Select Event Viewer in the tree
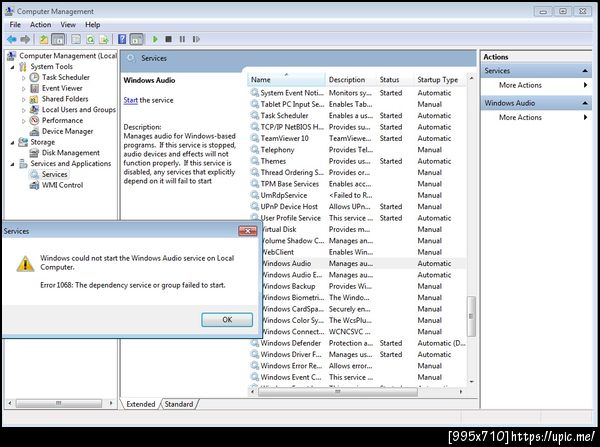This screenshot has width=600, height=447. tap(62, 88)
